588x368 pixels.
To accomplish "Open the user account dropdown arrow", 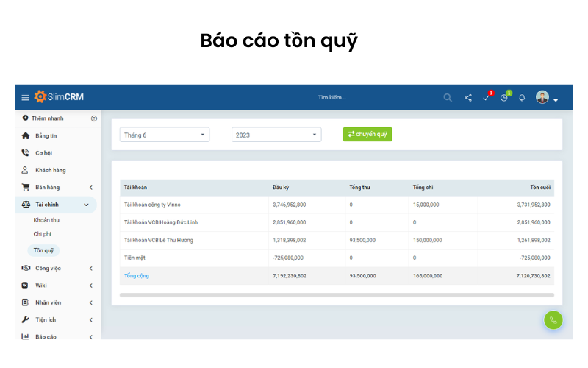I will [x=556, y=100].
